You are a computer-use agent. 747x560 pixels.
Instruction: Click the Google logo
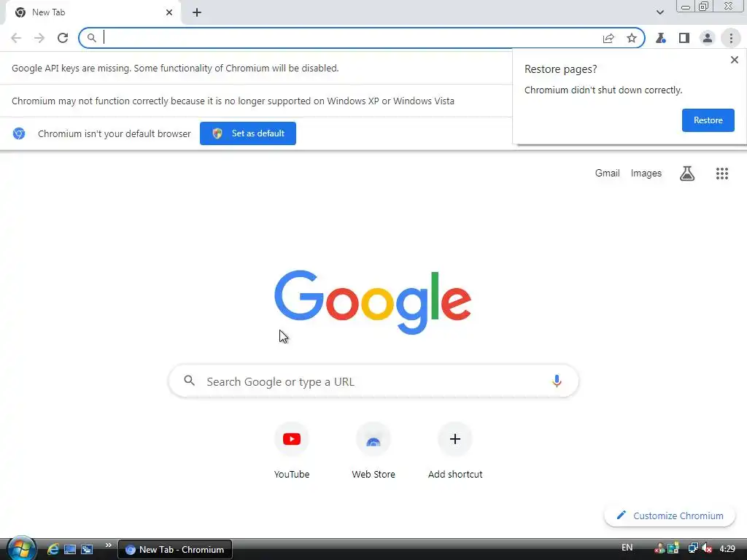(373, 303)
